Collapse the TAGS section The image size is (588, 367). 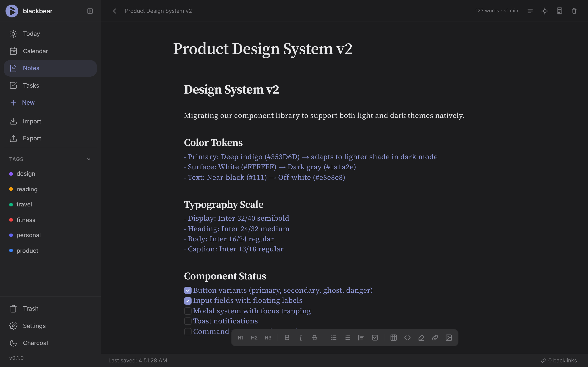point(88,159)
